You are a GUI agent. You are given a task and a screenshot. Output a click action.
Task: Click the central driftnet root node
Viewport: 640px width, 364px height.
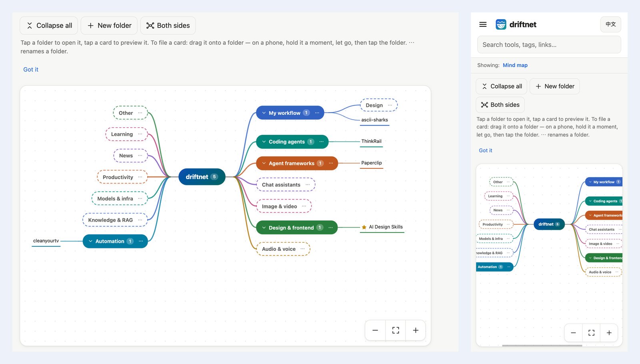(202, 177)
